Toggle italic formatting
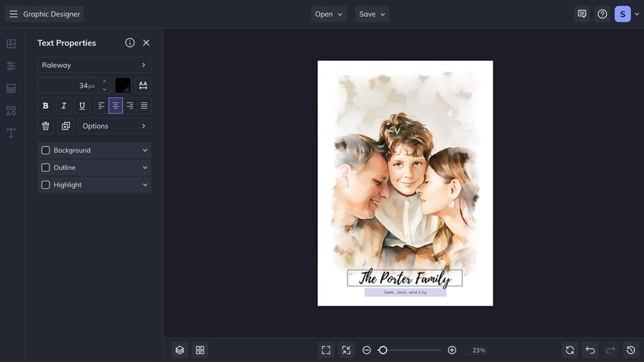Image resolution: width=644 pixels, height=362 pixels. click(x=63, y=106)
